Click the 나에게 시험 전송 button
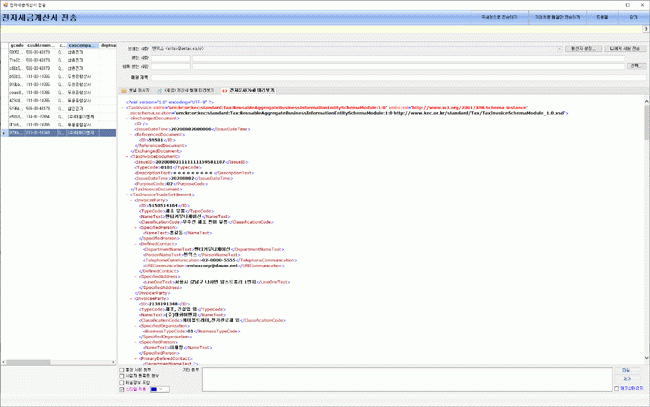This screenshot has height=407, width=650. [x=625, y=49]
